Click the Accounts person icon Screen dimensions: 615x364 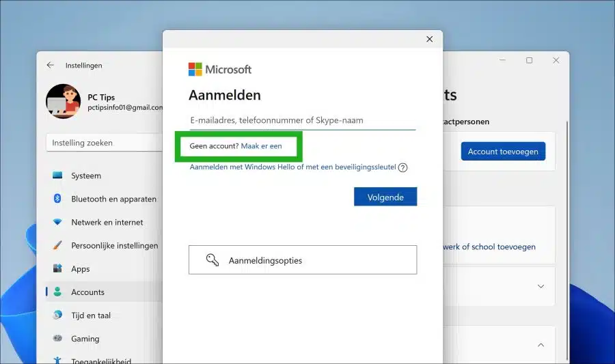(x=57, y=292)
